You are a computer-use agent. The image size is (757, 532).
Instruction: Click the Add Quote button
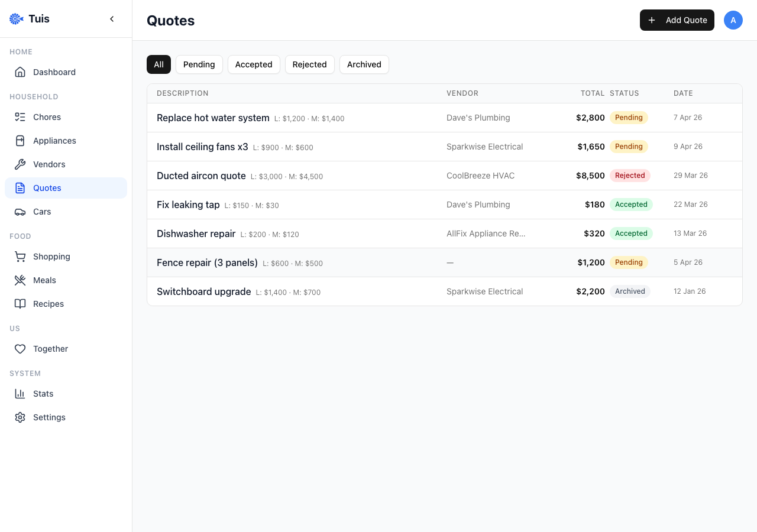[677, 20]
